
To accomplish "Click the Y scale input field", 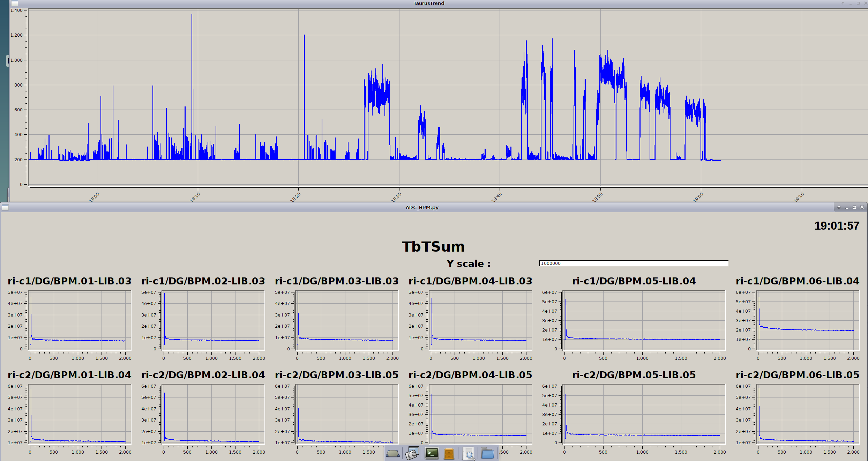I will [634, 263].
